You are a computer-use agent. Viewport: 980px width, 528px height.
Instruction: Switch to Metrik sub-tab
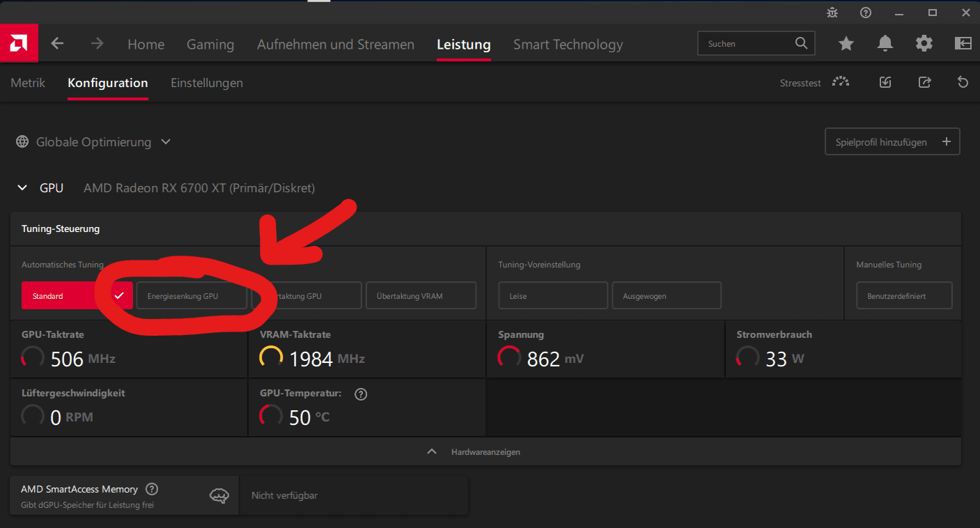pos(28,83)
